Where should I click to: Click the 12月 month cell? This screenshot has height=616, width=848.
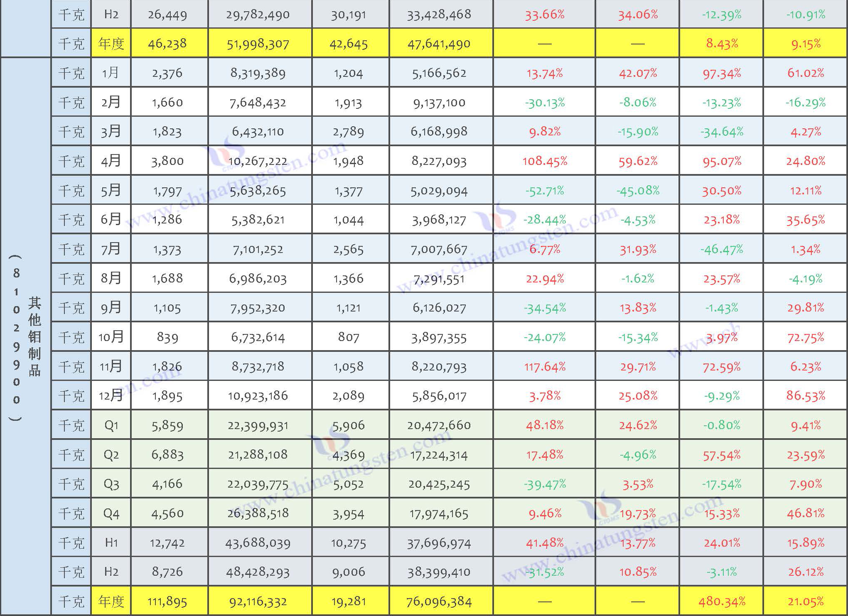111,395
